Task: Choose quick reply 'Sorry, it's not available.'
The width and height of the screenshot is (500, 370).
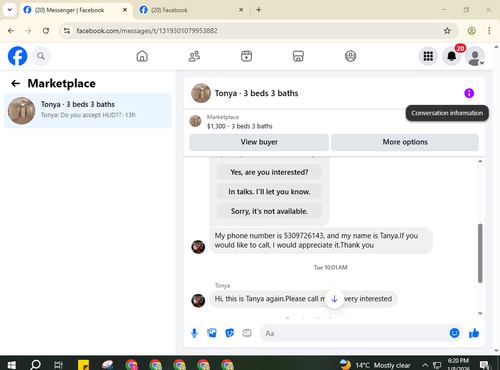Action: tap(269, 211)
